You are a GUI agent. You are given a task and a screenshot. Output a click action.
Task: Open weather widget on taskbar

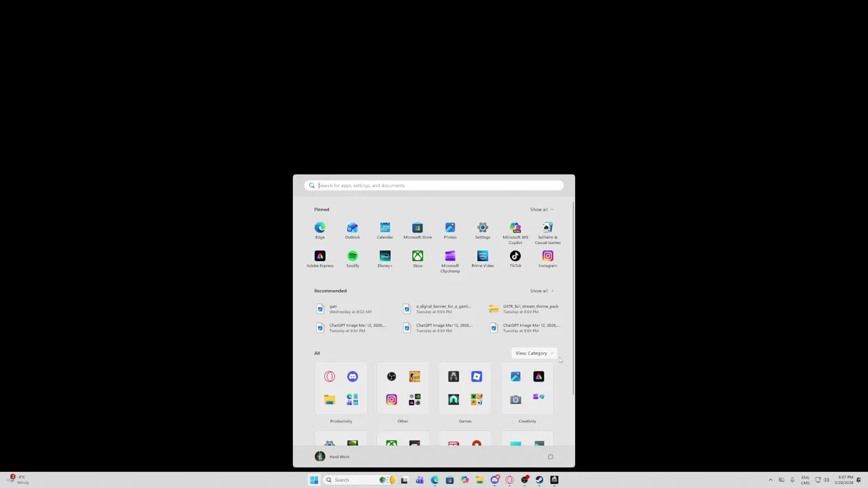[x=18, y=480]
